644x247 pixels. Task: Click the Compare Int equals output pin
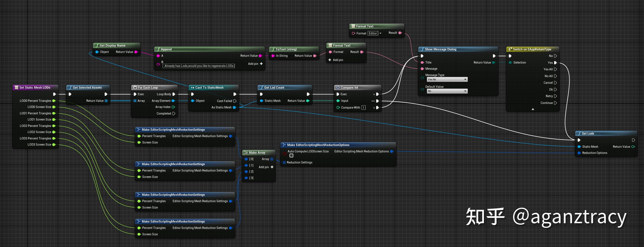point(378,101)
